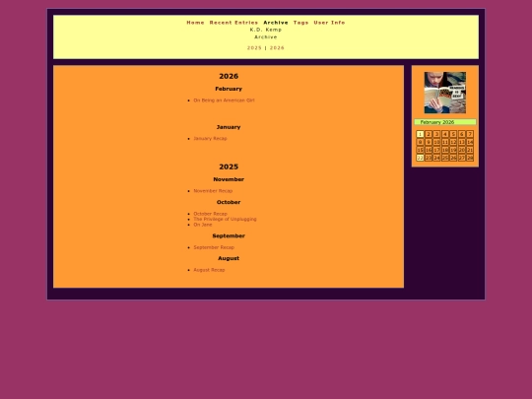Select highlighted day 22 in the calendar

pyautogui.click(x=420, y=158)
